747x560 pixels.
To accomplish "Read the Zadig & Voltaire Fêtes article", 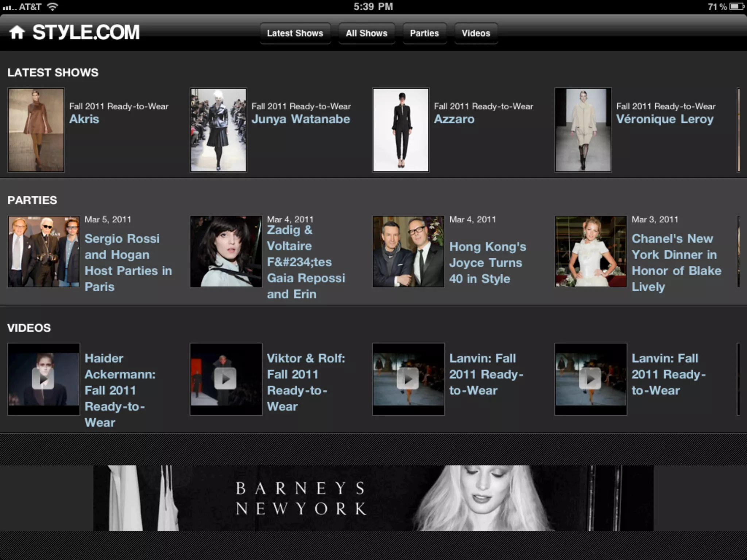I will point(306,262).
